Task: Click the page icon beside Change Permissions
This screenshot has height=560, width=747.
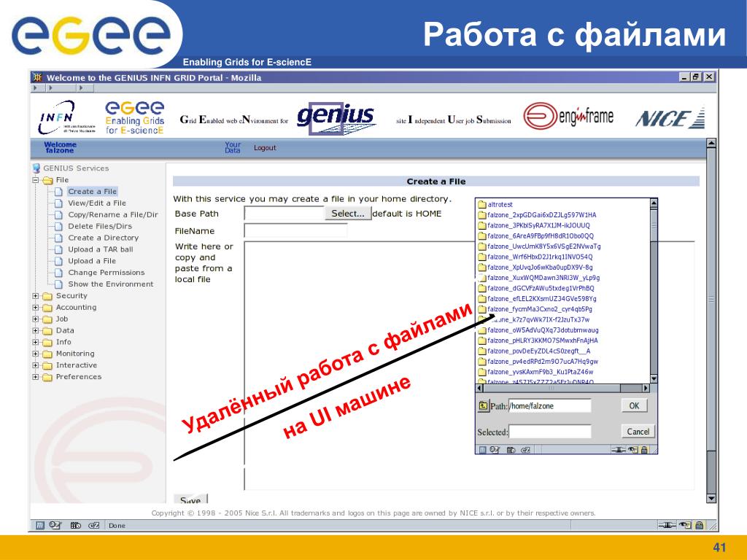Action: 58,273
